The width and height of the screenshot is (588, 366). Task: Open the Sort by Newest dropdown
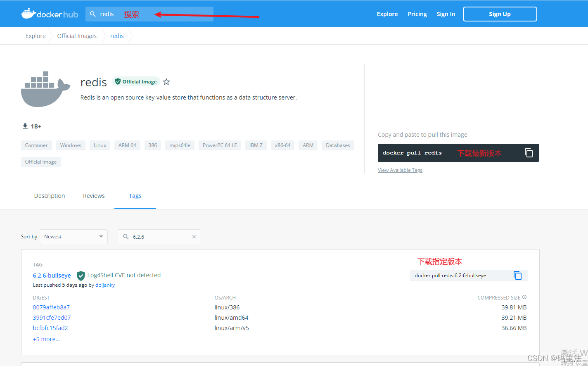pos(73,237)
